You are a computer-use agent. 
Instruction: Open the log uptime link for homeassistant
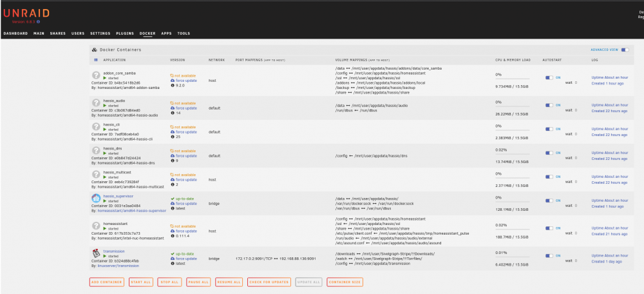pyautogui.click(x=610, y=228)
